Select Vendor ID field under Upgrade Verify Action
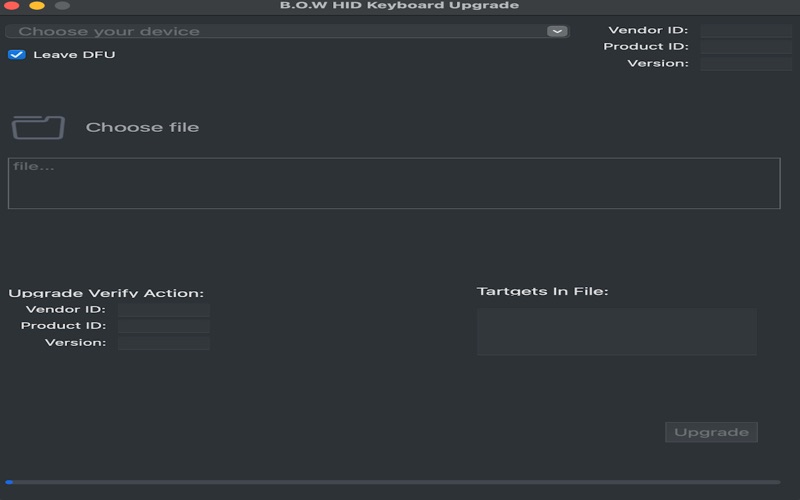Image resolution: width=800 pixels, height=500 pixels. (x=164, y=310)
